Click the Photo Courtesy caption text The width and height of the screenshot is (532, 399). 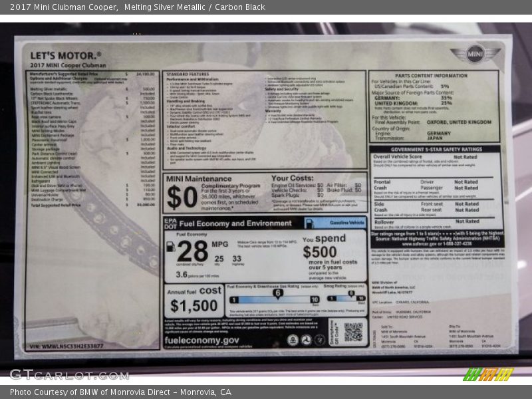tap(120, 392)
